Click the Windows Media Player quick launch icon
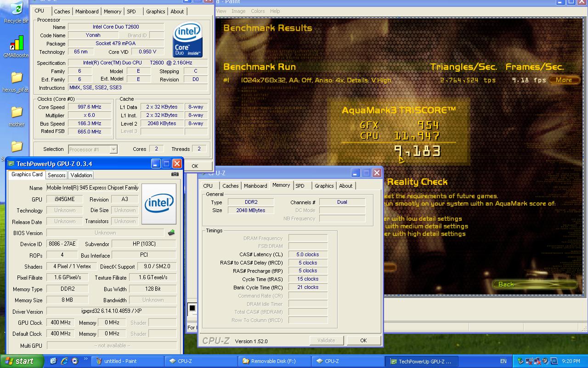 click(x=74, y=361)
